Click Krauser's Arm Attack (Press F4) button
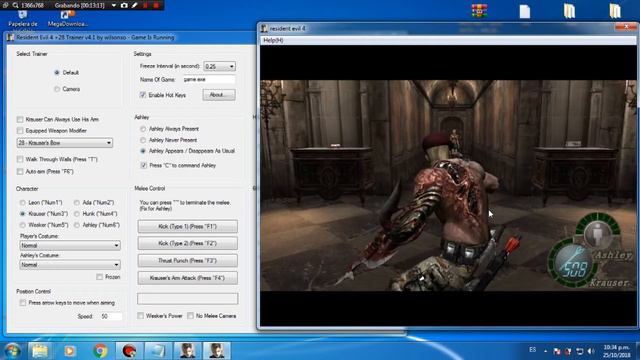640x360 pixels. pos(187,278)
